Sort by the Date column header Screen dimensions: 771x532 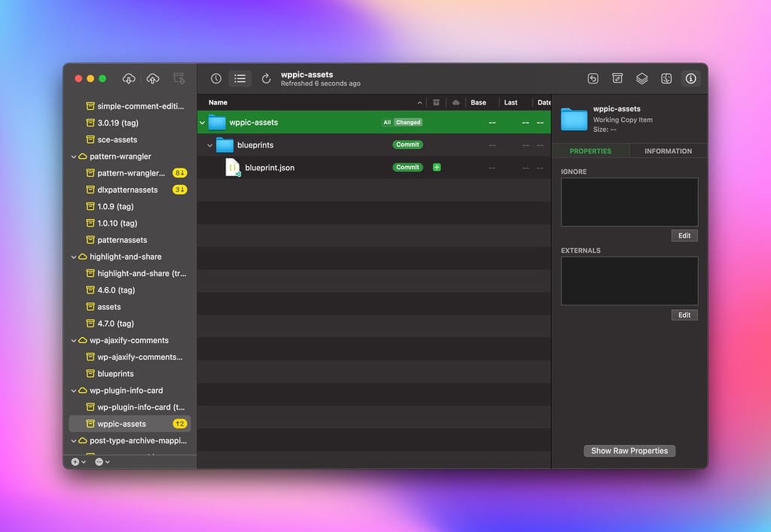[544, 102]
